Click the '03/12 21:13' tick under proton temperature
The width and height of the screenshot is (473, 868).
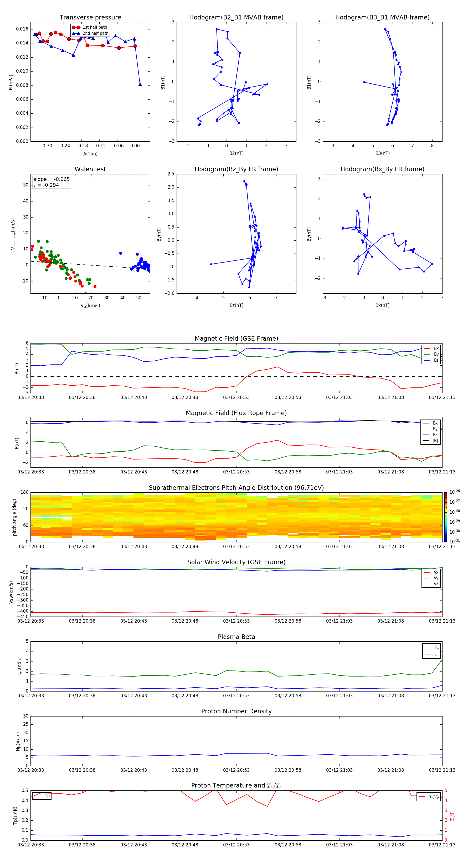point(442,845)
